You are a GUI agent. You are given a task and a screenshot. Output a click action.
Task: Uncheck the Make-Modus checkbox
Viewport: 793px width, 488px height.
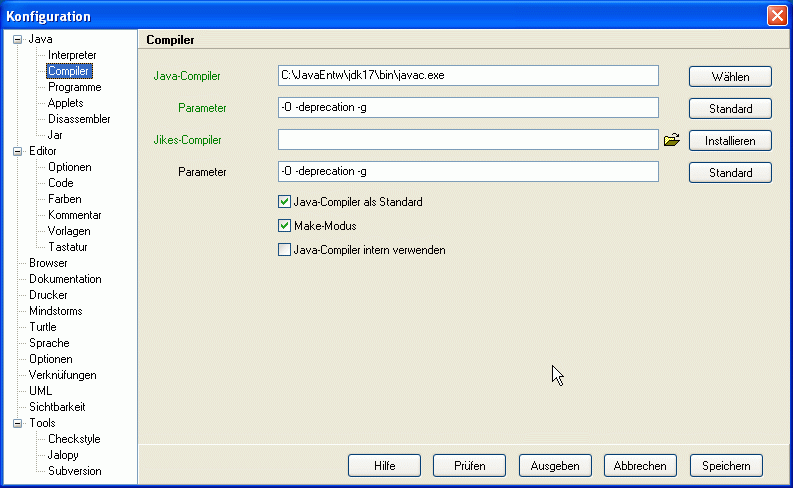tap(284, 226)
